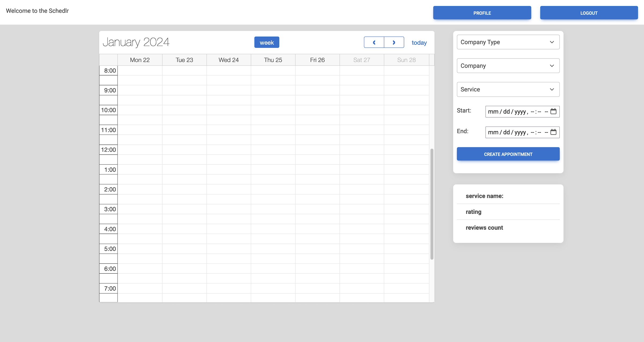
Task: Open calendar picker icon in End field
Action: point(553,132)
